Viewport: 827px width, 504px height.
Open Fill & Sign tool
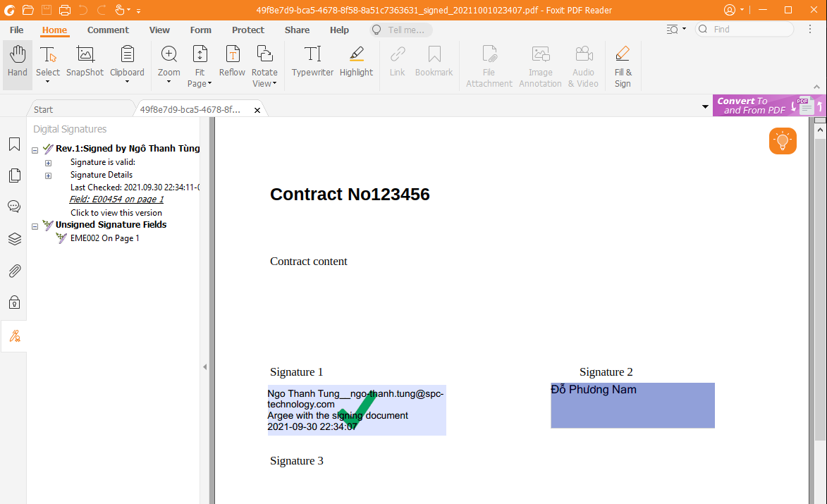point(623,66)
